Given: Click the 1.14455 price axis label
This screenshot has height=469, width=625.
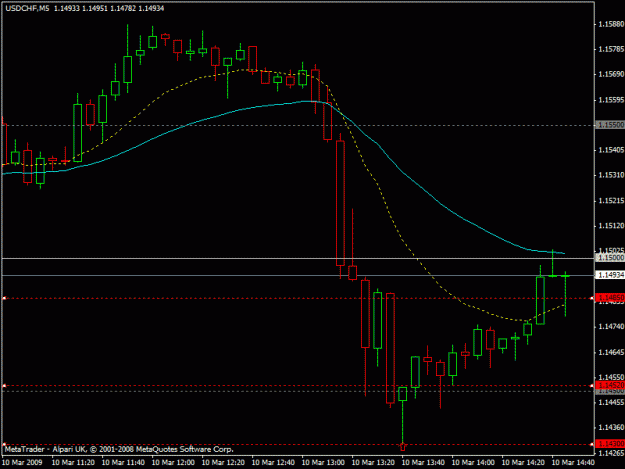Looking at the screenshot, I should click(611, 402).
